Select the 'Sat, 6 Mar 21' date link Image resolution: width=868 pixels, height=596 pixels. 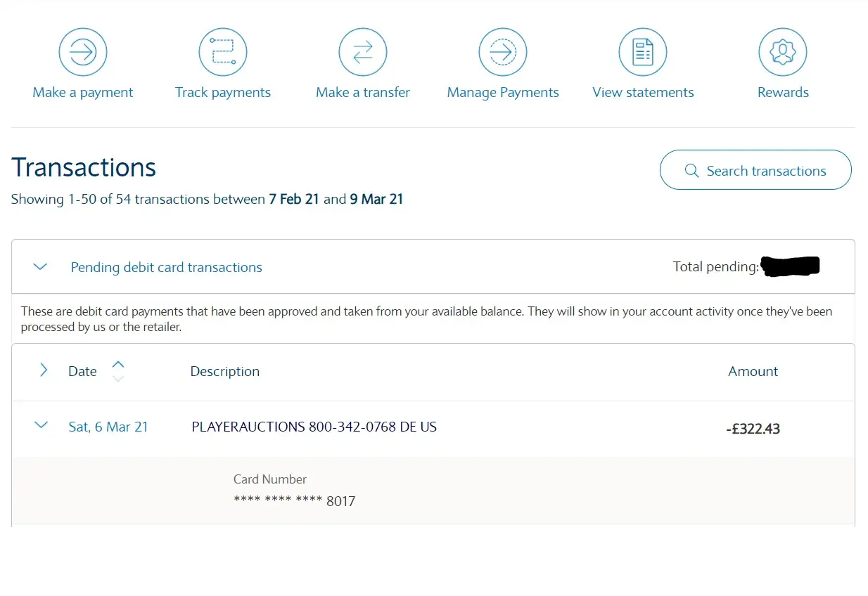[108, 427]
